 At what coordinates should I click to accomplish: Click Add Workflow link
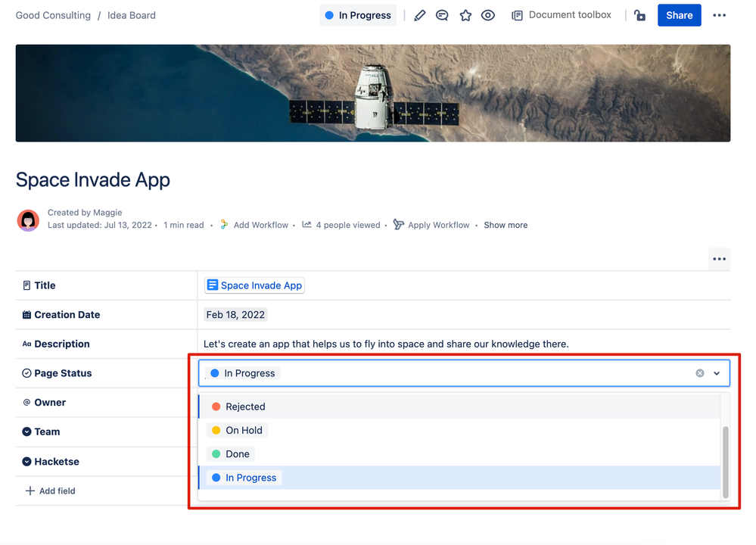coord(261,226)
